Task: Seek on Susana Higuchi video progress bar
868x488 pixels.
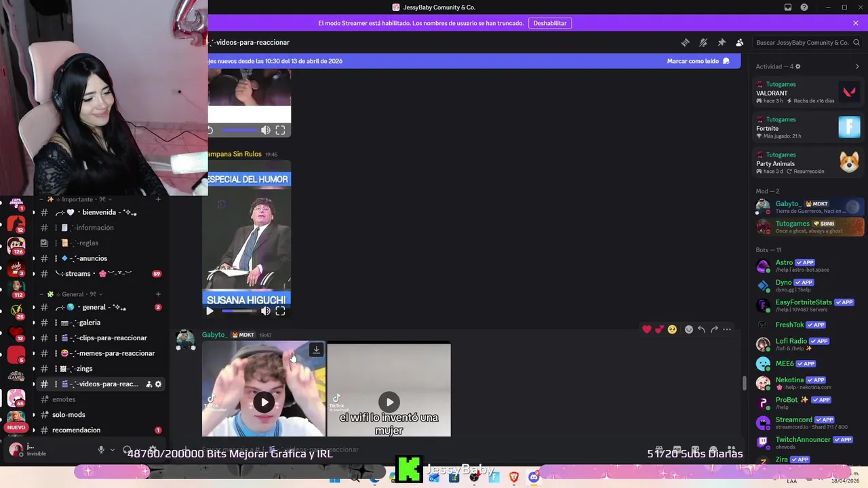Action: (240, 311)
